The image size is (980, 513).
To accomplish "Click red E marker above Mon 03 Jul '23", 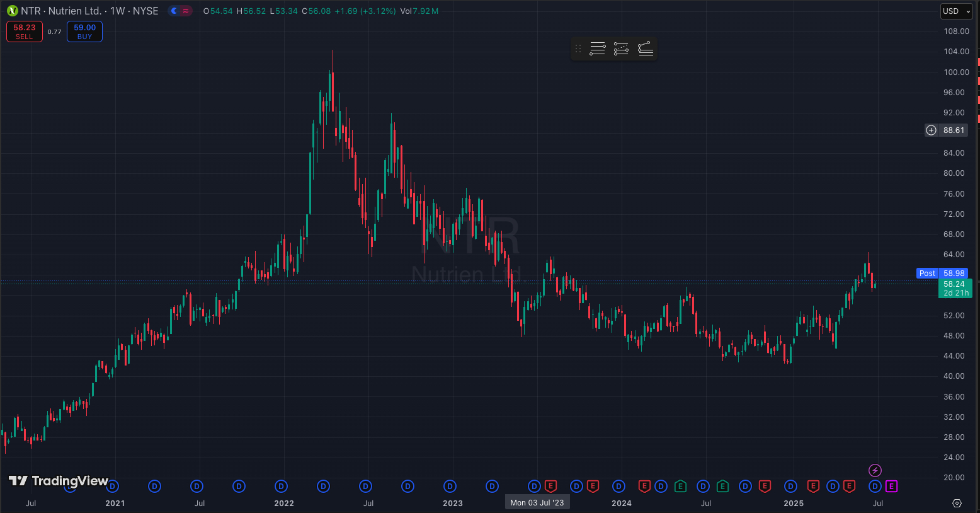I will pyautogui.click(x=550, y=486).
